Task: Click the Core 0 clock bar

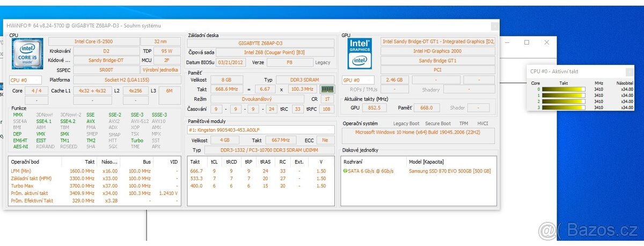Action: [563, 90]
